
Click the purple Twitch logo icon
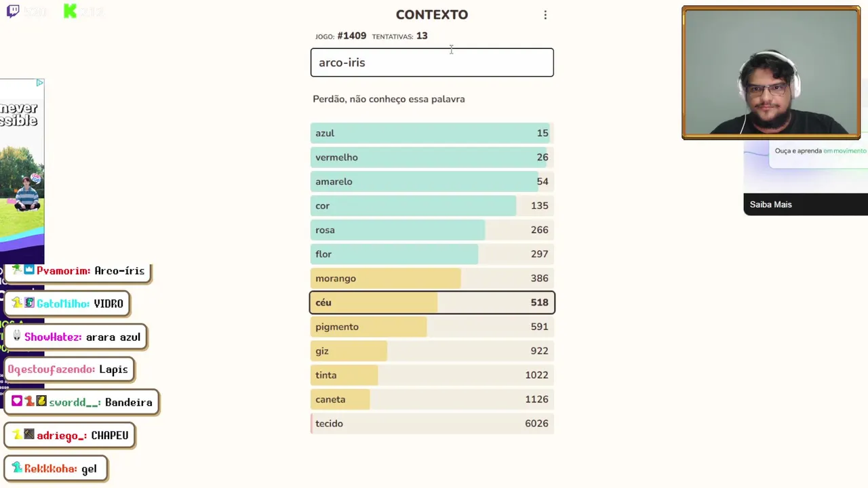(13, 12)
